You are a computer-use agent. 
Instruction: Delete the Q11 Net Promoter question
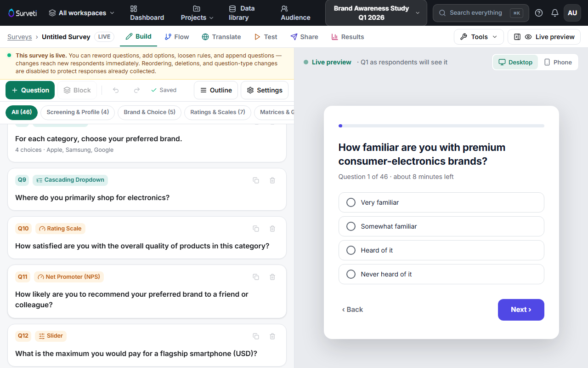272,277
